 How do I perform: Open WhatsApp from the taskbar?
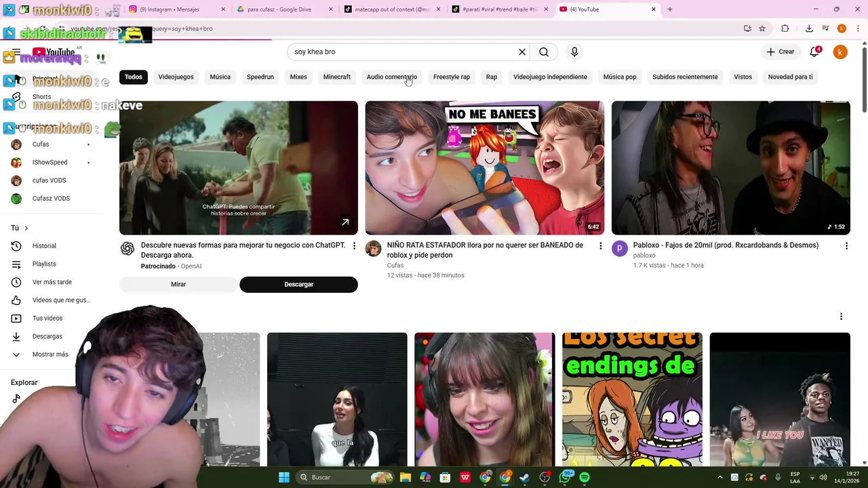pyautogui.click(x=566, y=477)
